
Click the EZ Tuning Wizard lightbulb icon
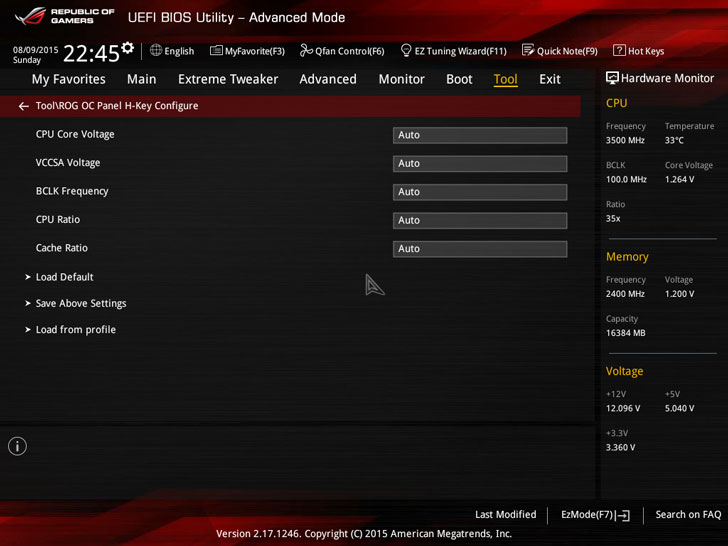406,50
